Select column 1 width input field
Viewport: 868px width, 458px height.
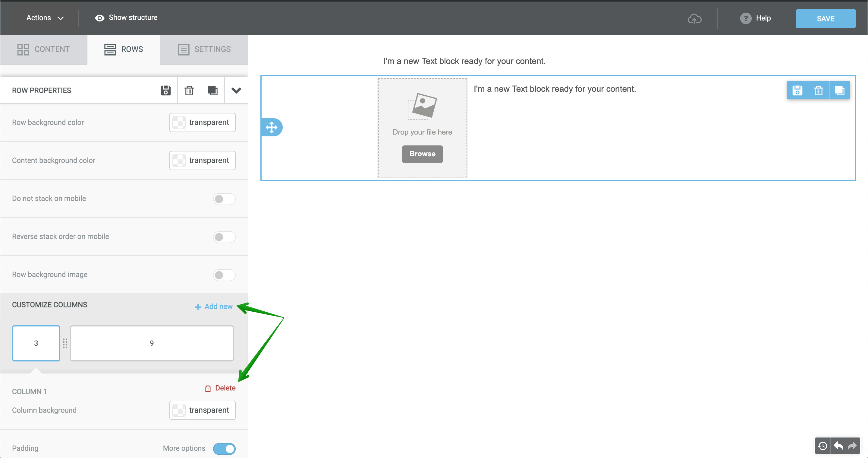pos(36,343)
